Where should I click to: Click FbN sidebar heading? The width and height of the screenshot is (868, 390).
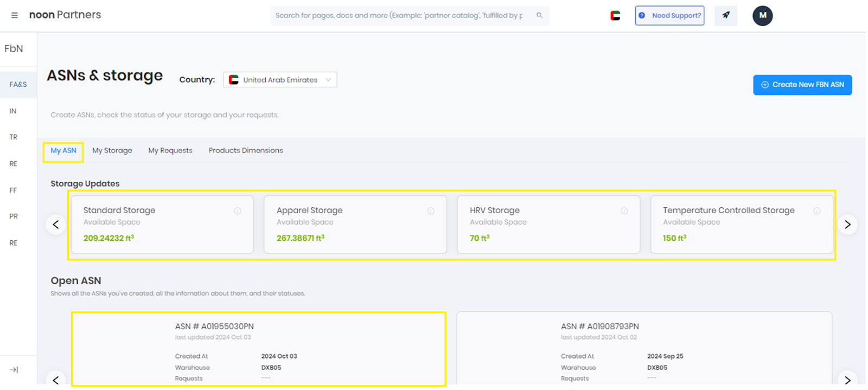point(14,49)
